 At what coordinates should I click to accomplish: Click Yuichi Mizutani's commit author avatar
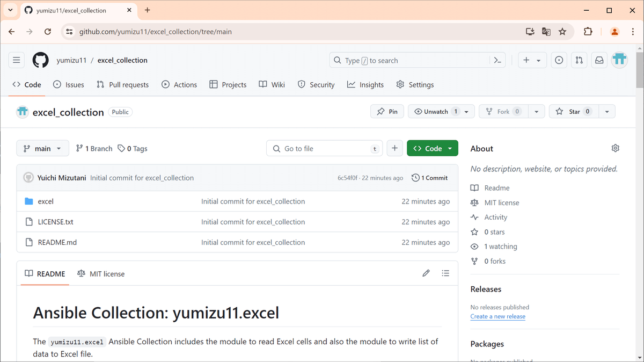(x=28, y=178)
